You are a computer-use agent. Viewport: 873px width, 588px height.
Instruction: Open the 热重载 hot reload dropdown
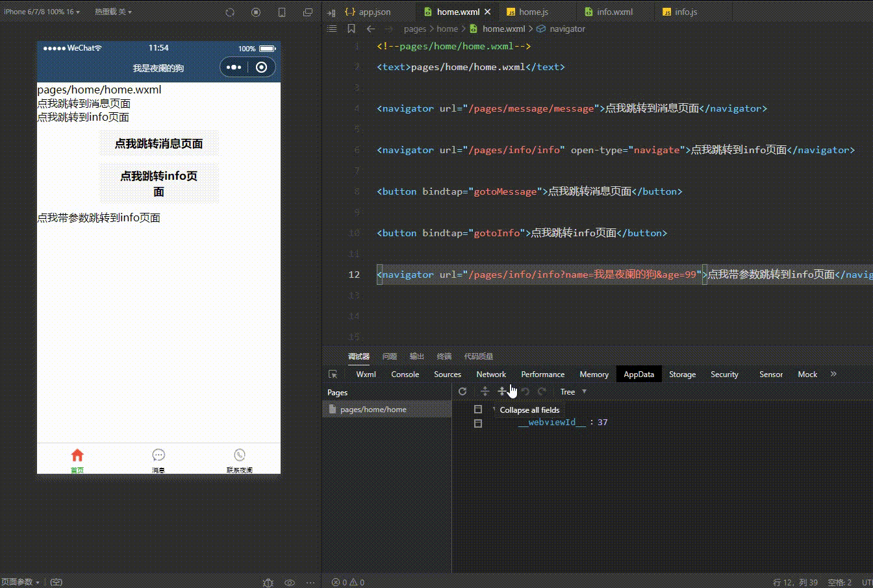pyautogui.click(x=113, y=12)
